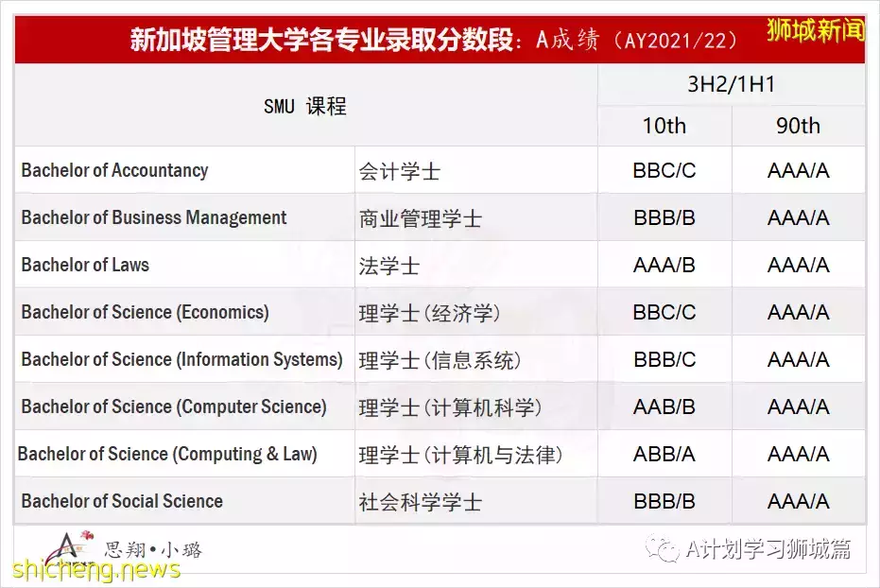
Task: Click "Bachelor of Science (Computing & Law)" course name
Action: 168,454
